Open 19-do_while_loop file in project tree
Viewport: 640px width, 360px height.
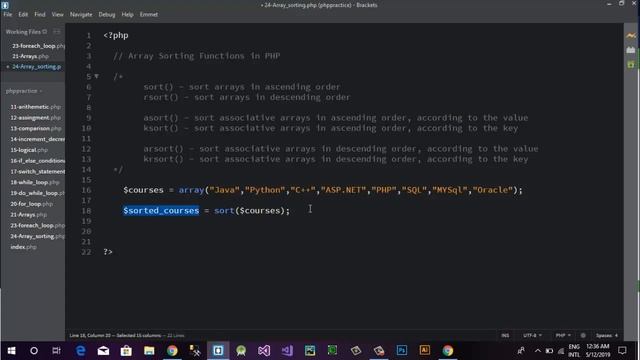[37, 193]
